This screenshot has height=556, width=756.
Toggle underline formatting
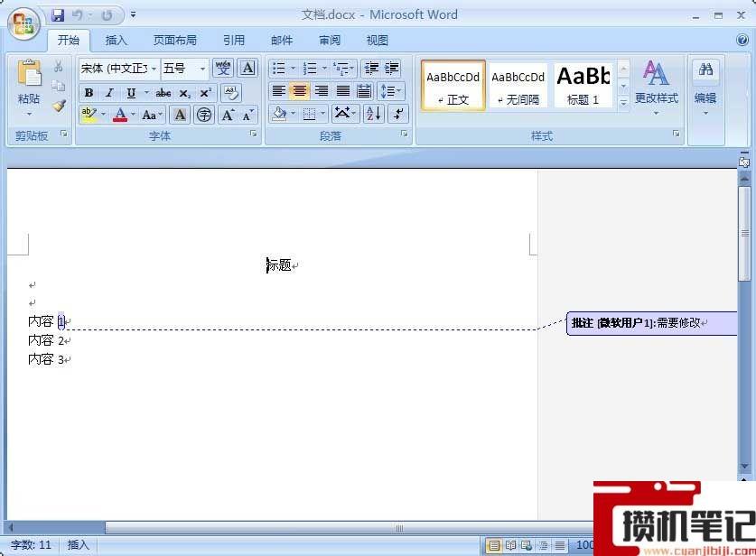pos(131,92)
